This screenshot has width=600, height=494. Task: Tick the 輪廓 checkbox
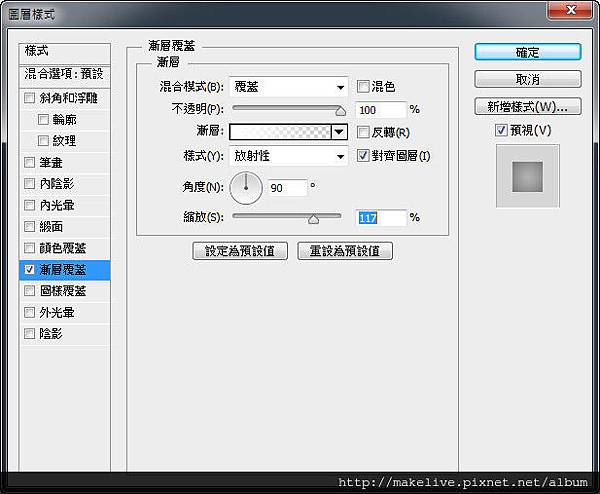(43, 119)
